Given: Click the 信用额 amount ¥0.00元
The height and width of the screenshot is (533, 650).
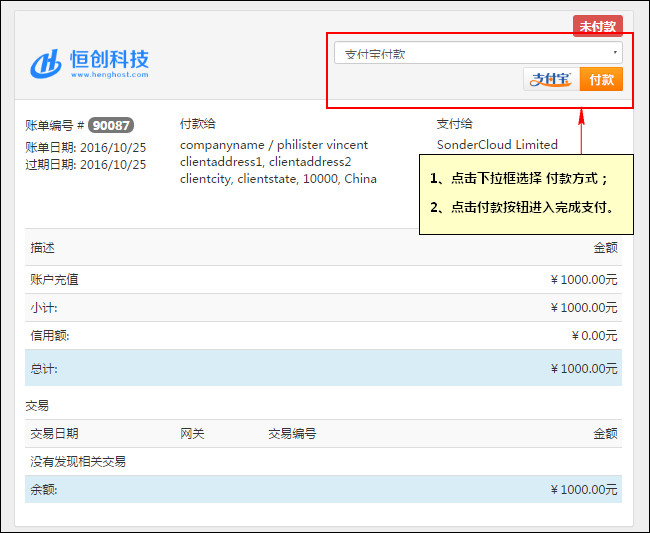Looking at the screenshot, I should [594, 335].
